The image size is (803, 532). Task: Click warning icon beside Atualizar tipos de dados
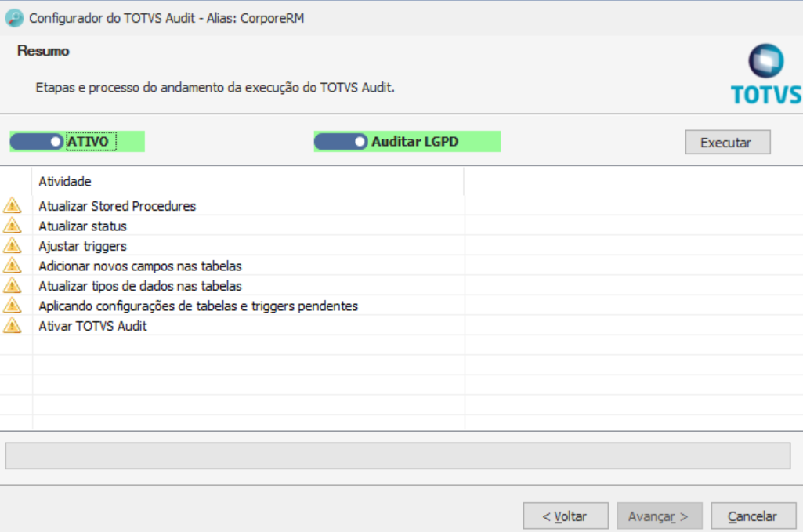[12, 285]
